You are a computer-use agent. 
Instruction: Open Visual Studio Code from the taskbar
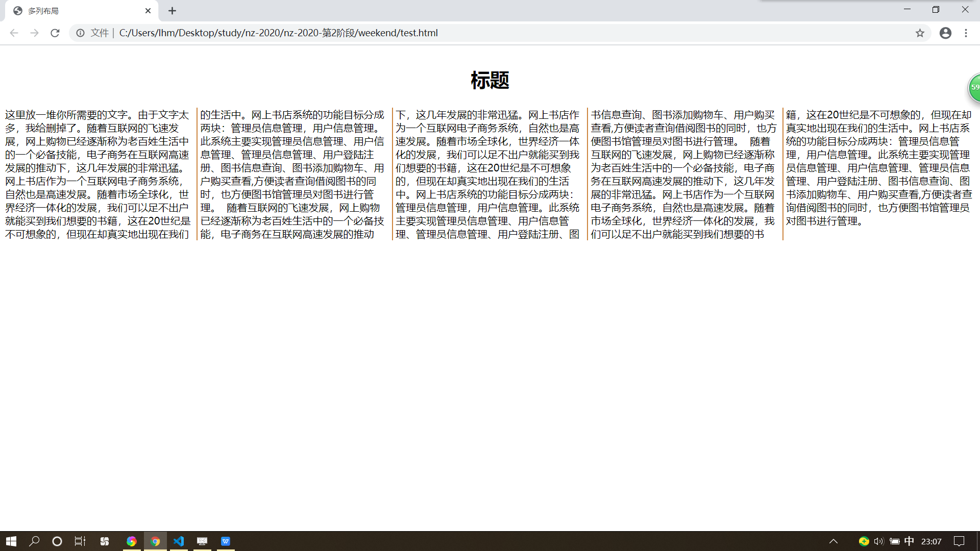[x=179, y=541]
